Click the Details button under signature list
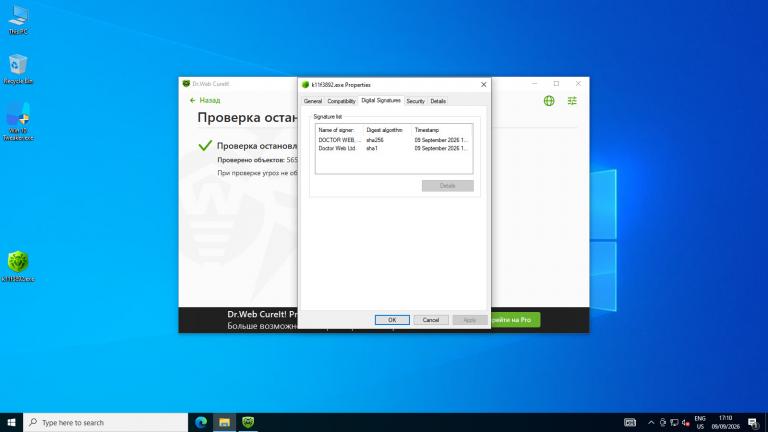Screen dimensions: 768x432 (448, 186)
